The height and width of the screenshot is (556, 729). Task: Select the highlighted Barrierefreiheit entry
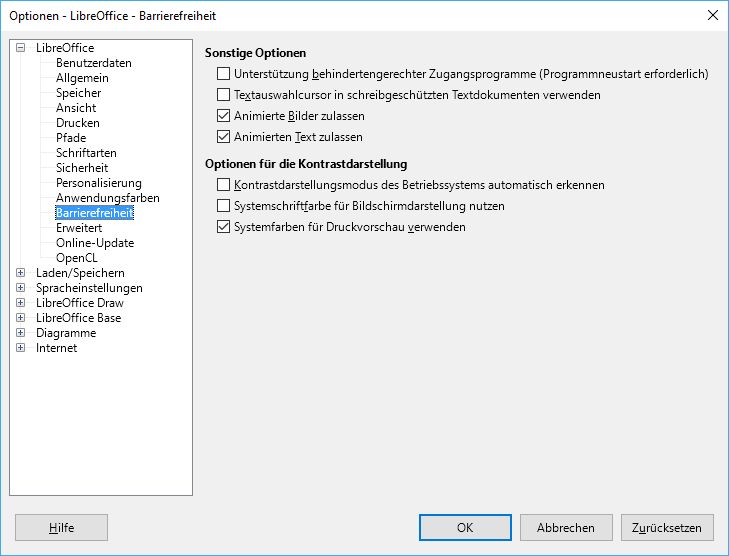94,213
